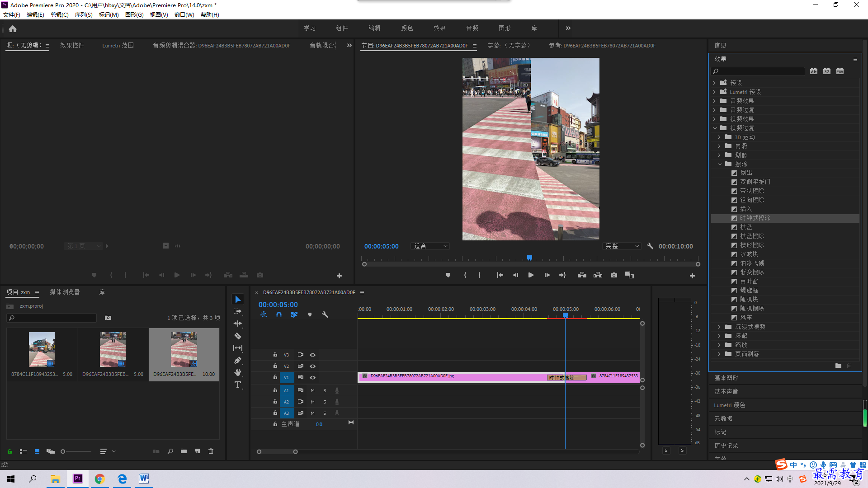Image resolution: width=868 pixels, height=488 pixels.
Task: Go to In point in program monitor
Action: [x=500, y=275]
